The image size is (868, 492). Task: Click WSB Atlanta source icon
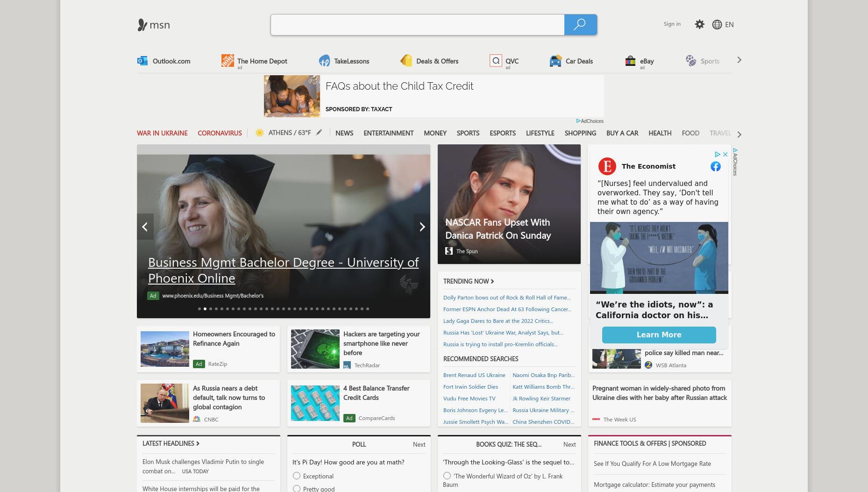tap(648, 365)
